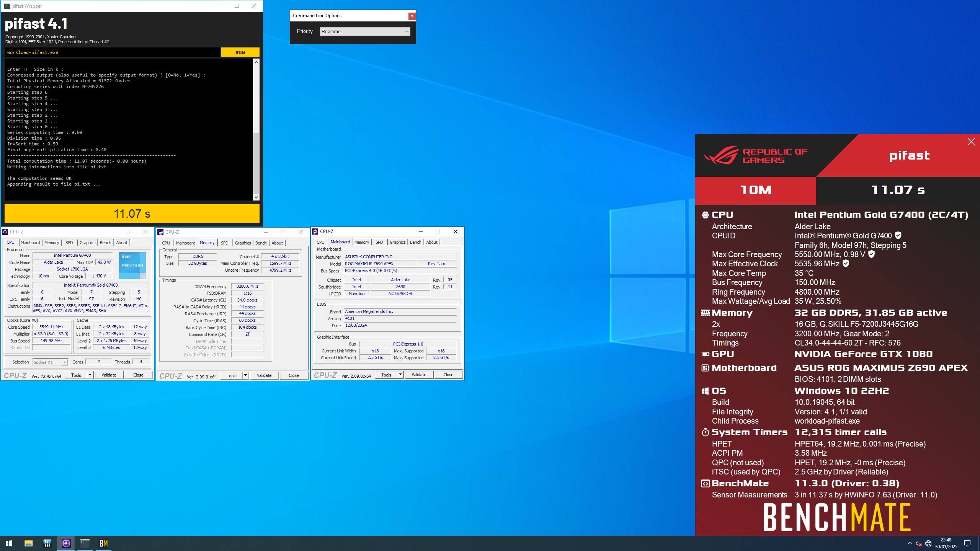Open Tools dropdown arrow in Mainboard CPU-Z window
Image resolution: width=980 pixels, height=551 pixels.
(x=400, y=375)
